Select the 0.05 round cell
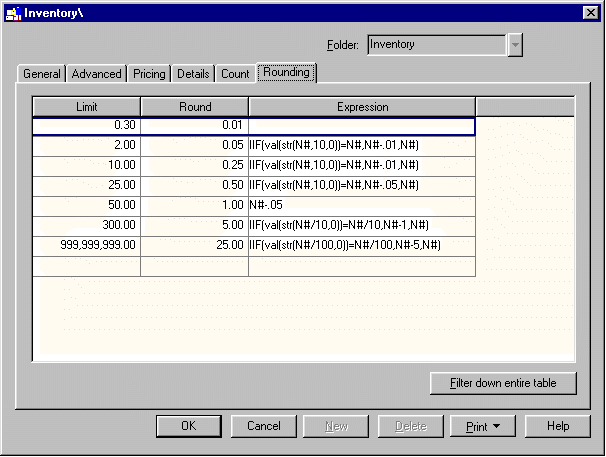Screen dimensions: 606x457 click(194, 146)
